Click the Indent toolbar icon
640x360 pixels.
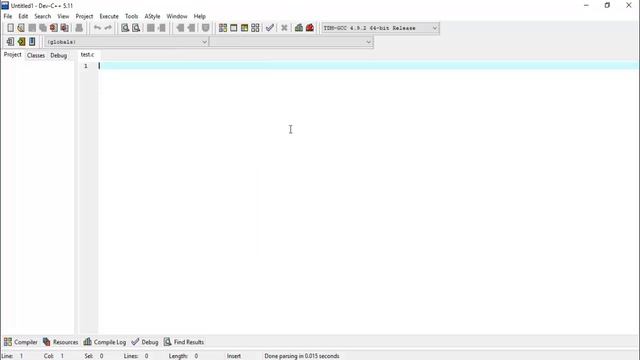point(151,28)
